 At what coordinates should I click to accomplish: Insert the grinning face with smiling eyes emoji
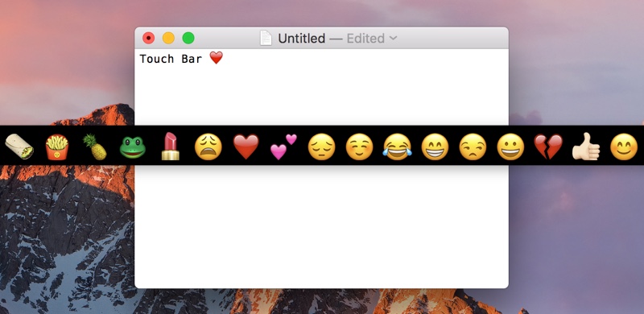coord(435,147)
